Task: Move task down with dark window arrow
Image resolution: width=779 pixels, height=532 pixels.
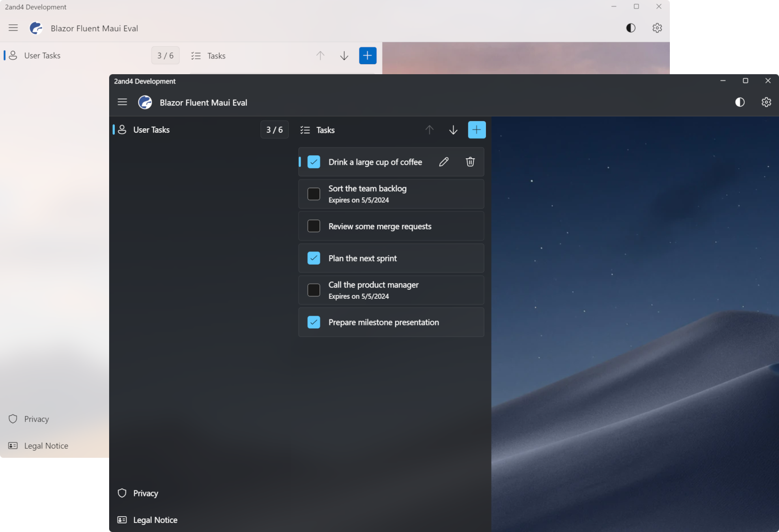Action: coord(453,130)
